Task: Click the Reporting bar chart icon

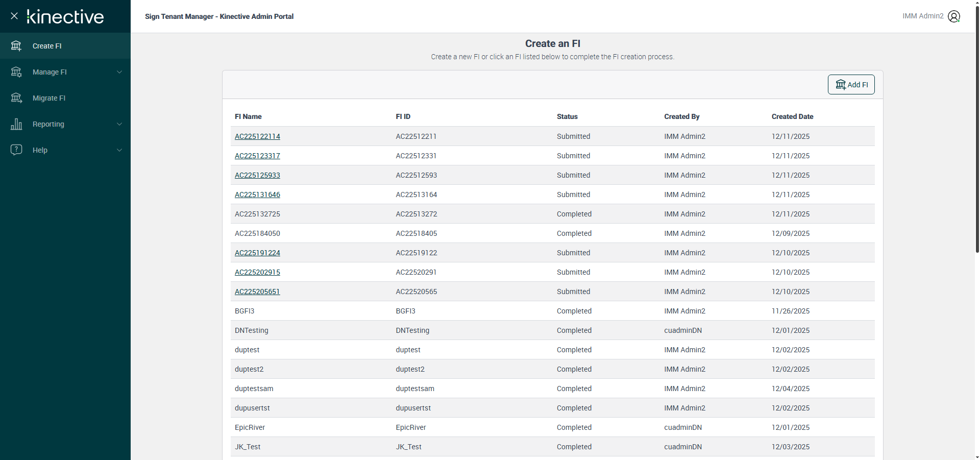Action: pyautogui.click(x=16, y=124)
